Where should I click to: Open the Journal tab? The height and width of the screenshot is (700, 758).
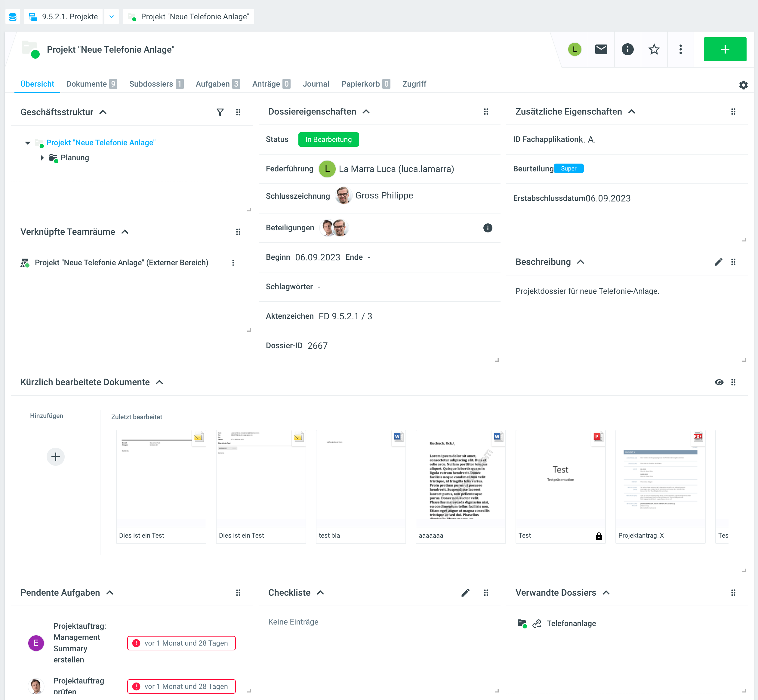pos(316,84)
